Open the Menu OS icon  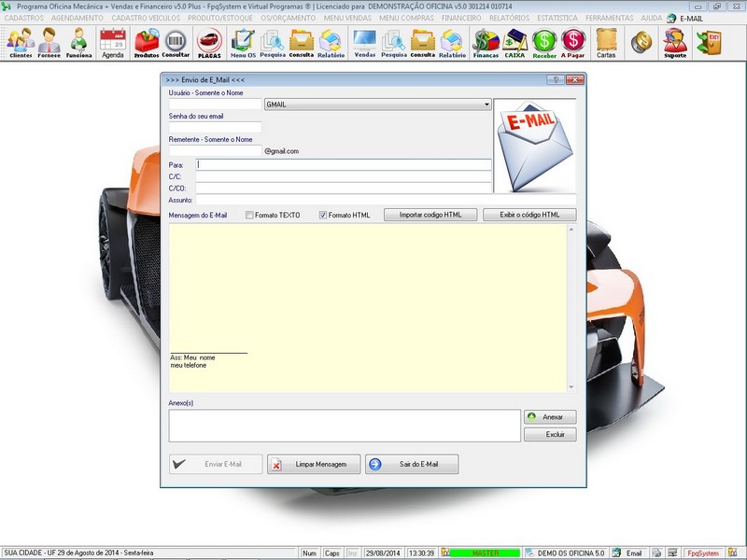click(243, 42)
